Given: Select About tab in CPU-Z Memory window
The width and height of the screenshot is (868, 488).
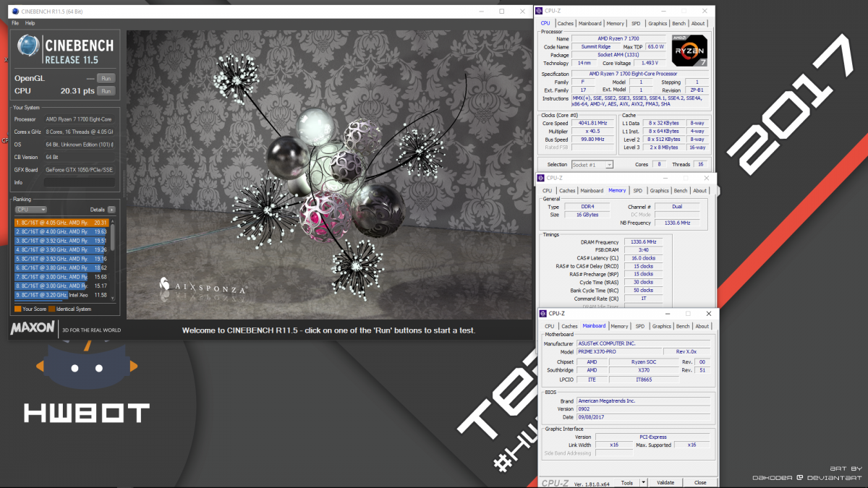Looking at the screenshot, I should (x=699, y=191).
